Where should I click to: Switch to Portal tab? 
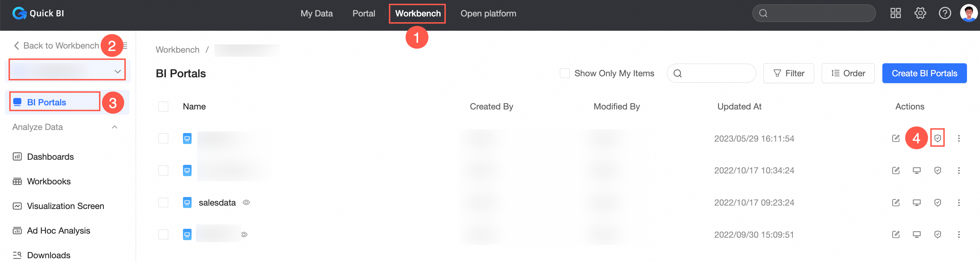click(x=364, y=14)
